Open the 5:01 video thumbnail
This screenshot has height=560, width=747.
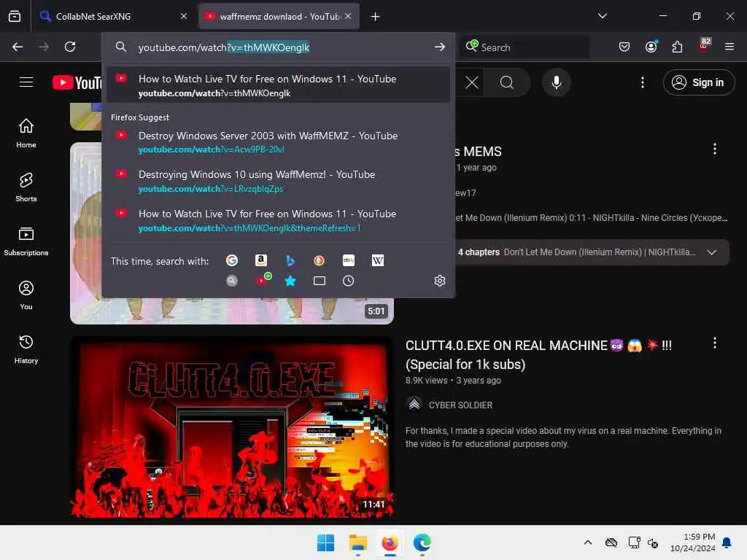[232, 233]
